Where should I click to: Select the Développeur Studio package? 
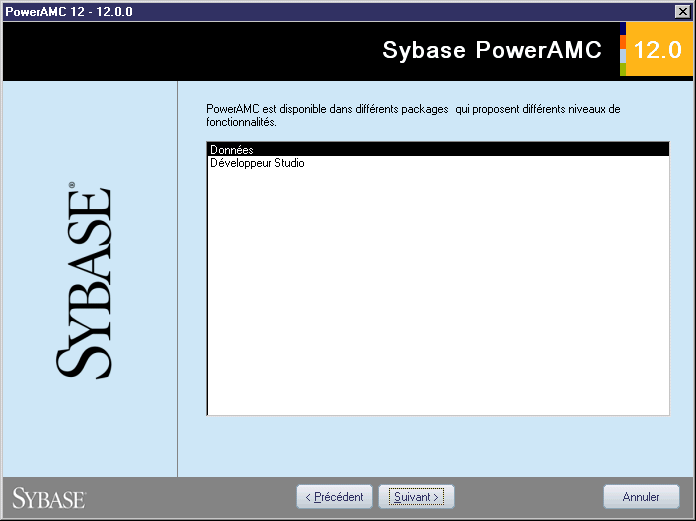pos(438,163)
